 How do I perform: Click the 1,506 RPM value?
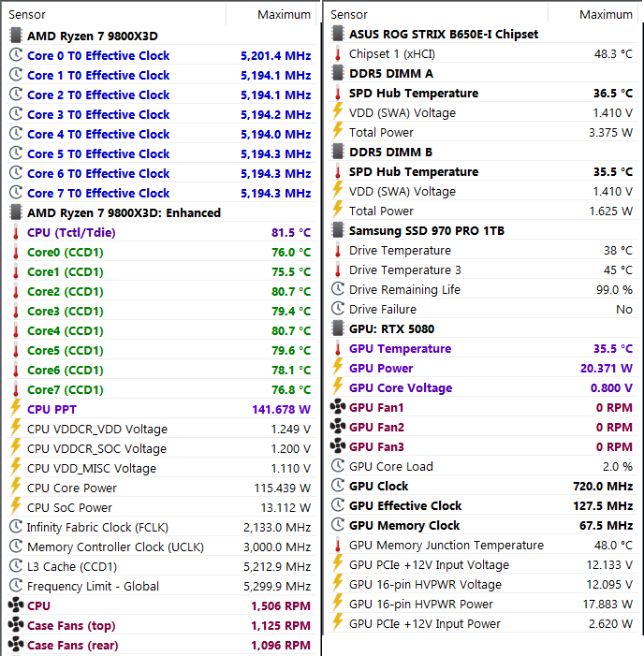tap(281, 606)
